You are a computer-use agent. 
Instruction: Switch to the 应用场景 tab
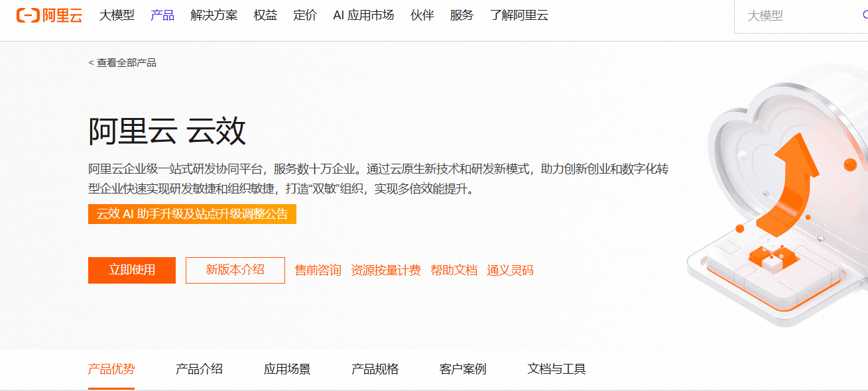[x=287, y=369]
